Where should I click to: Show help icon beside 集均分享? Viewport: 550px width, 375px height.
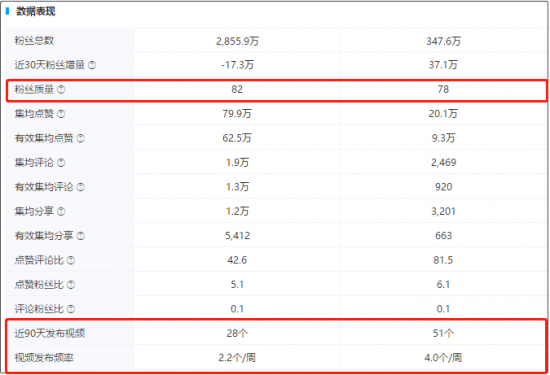(61, 211)
